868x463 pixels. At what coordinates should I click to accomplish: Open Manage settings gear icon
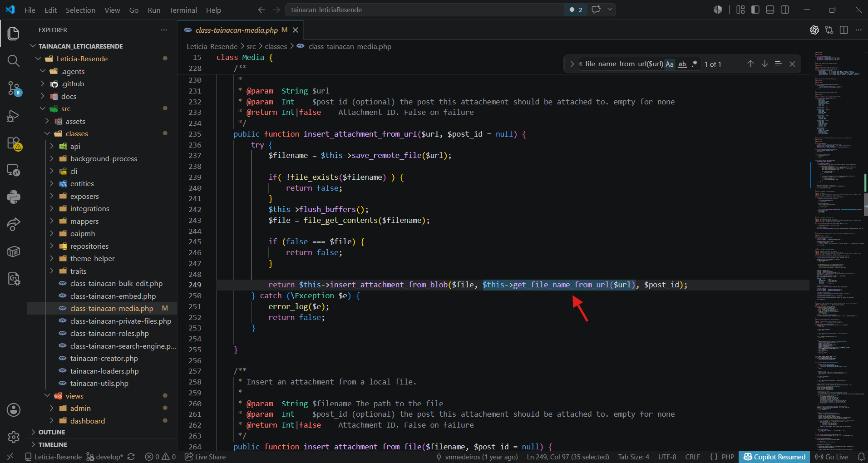[x=14, y=437]
